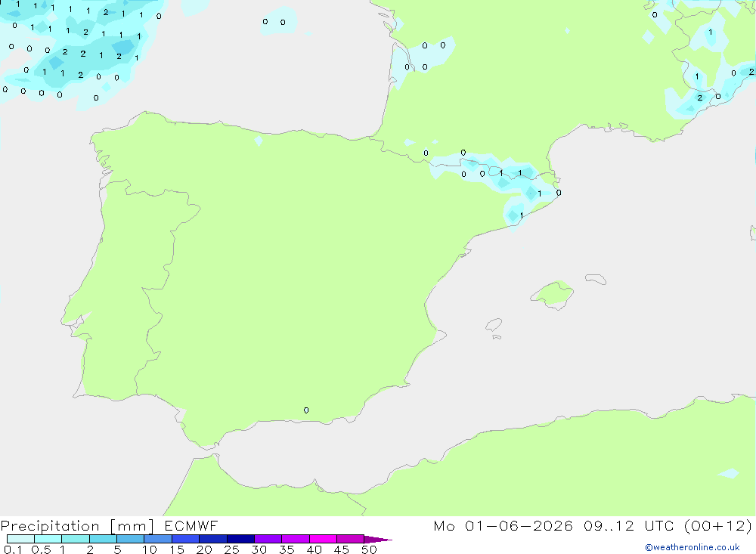Select the 2–5 mm legend color box
The height and width of the screenshot is (554, 756).
point(103,539)
